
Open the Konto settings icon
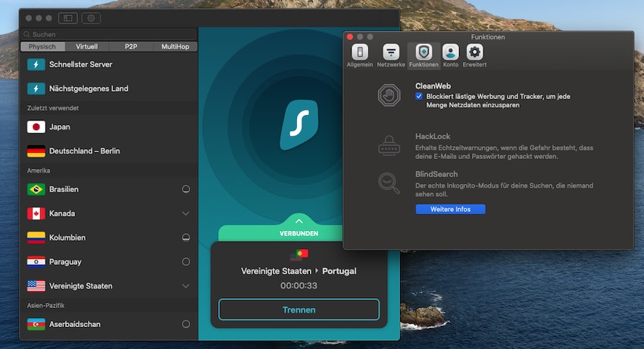(x=450, y=52)
